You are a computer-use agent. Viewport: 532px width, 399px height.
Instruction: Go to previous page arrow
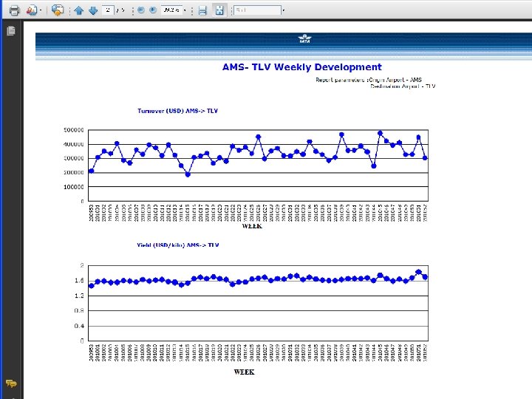[x=79, y=10]
